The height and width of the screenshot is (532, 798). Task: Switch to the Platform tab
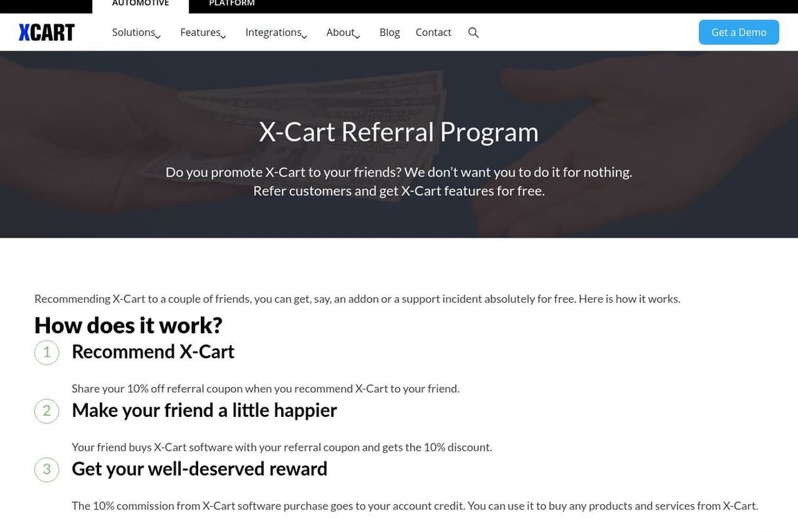231,4
